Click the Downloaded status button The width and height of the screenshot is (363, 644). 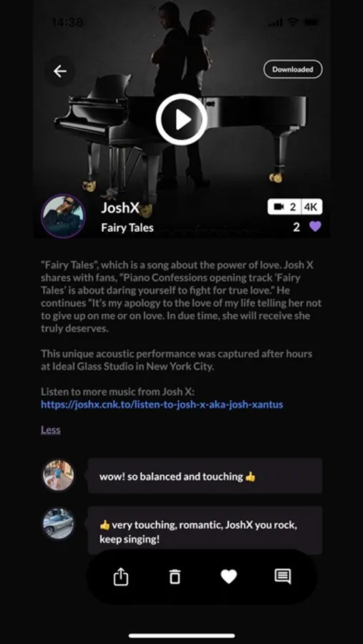click(293, 69)
